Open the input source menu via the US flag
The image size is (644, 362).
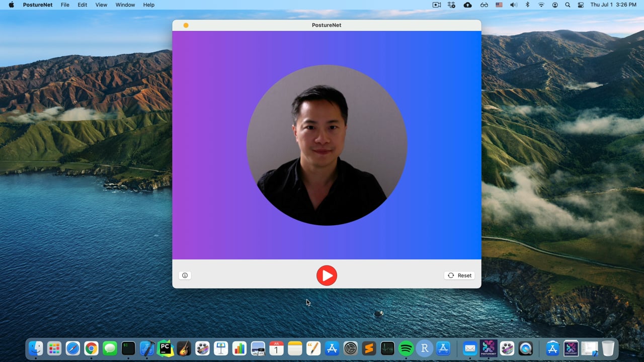499,5
